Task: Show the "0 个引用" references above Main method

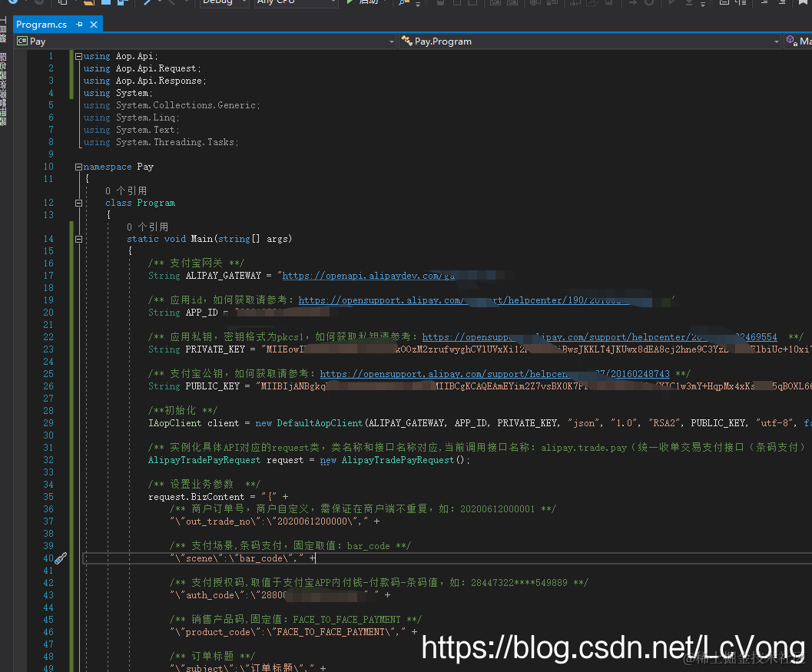Action: click(147, 227)
